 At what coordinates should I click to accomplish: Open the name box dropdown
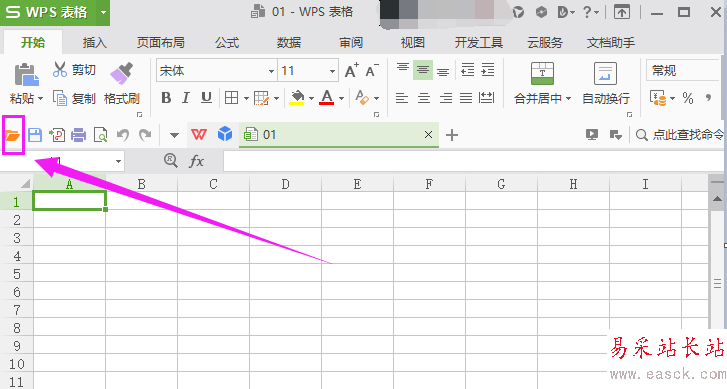click(119, 161)
